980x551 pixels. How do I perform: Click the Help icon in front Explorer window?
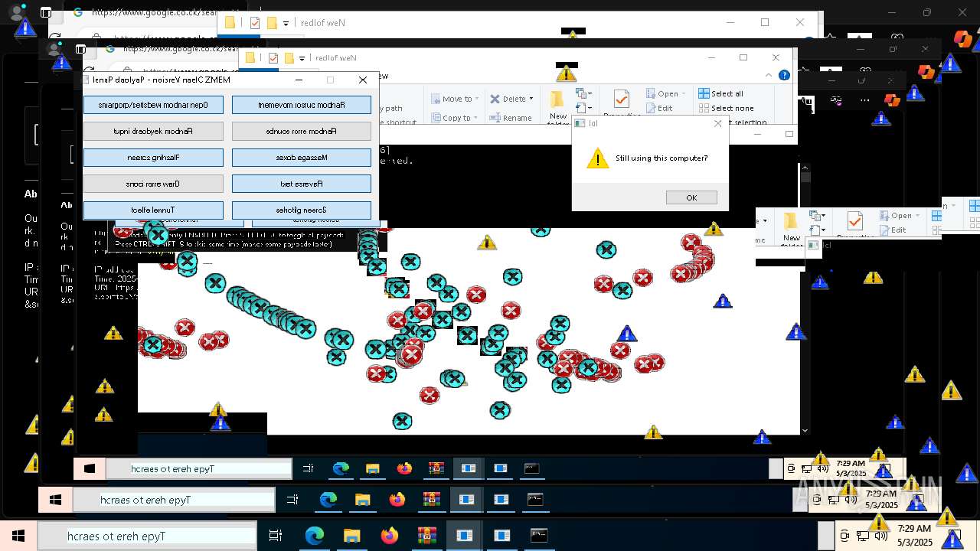(x=784, y=75)
